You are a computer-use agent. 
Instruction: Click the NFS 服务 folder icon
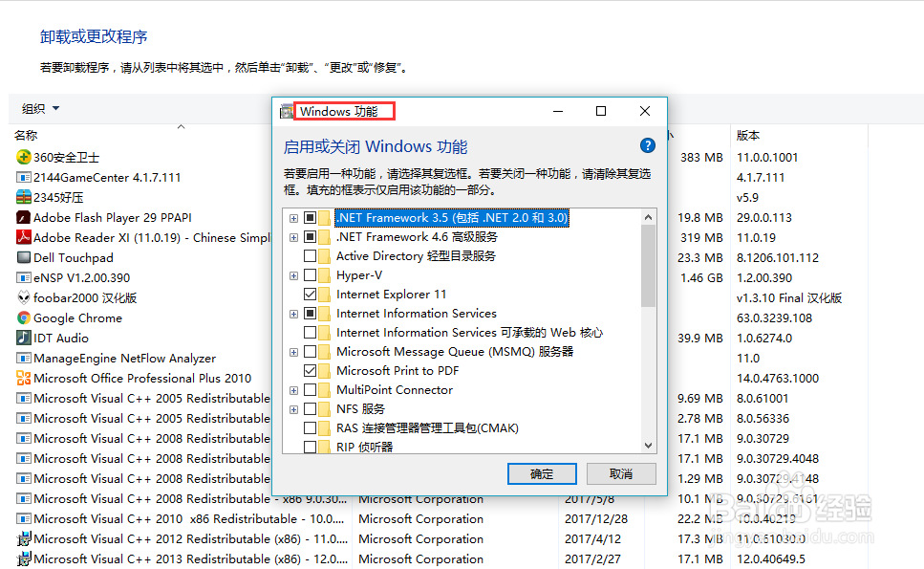click(x=325, y=409)
